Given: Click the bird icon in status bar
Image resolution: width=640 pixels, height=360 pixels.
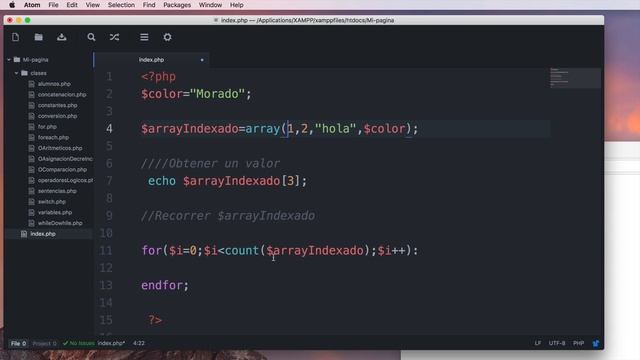Looking at the screenshot, I should click(596, 343).
